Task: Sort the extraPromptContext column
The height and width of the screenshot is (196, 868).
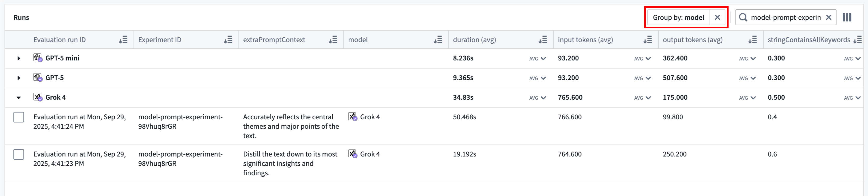Action: pyautogui.click(x=333, y=40)
